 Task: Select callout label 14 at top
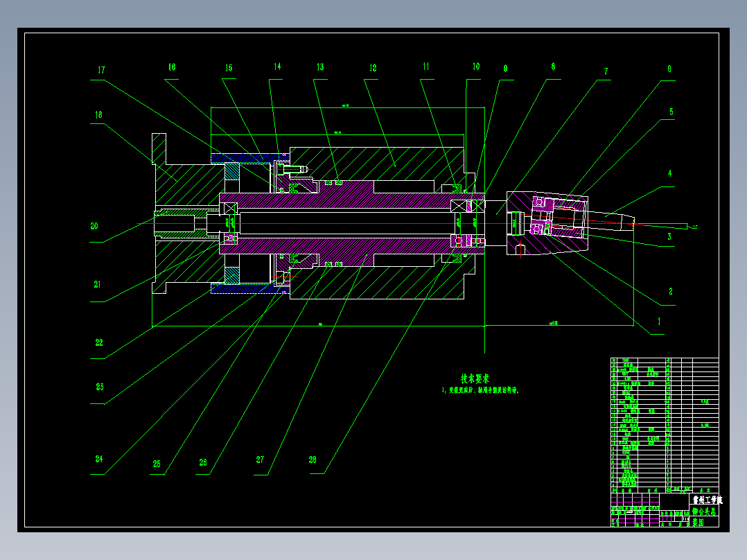coord(277,67)
